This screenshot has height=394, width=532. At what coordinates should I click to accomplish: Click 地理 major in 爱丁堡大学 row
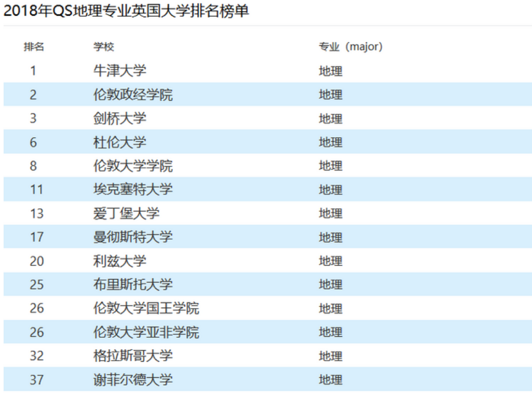pos(331,214)
